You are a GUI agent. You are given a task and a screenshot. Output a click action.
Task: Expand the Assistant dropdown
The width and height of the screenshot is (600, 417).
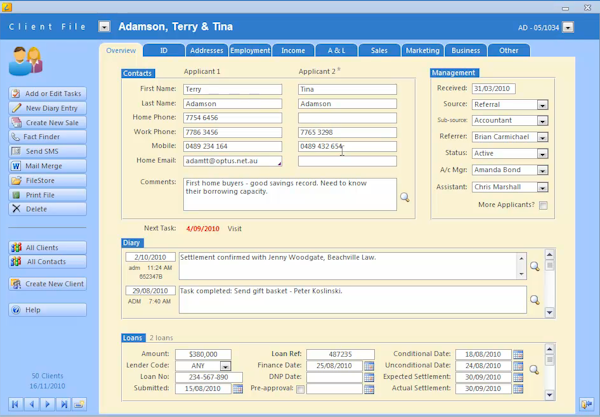[542, 187]
